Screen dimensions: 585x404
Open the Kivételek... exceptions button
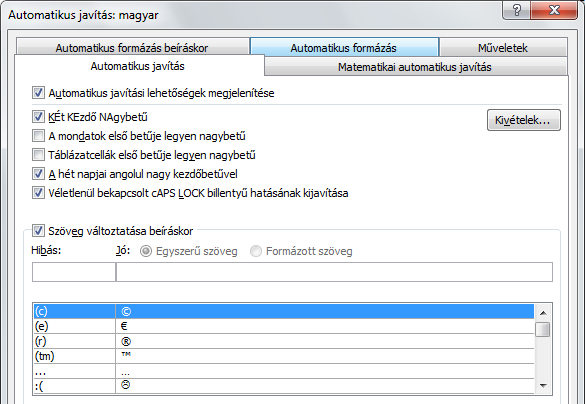click(x=523, y=120)
